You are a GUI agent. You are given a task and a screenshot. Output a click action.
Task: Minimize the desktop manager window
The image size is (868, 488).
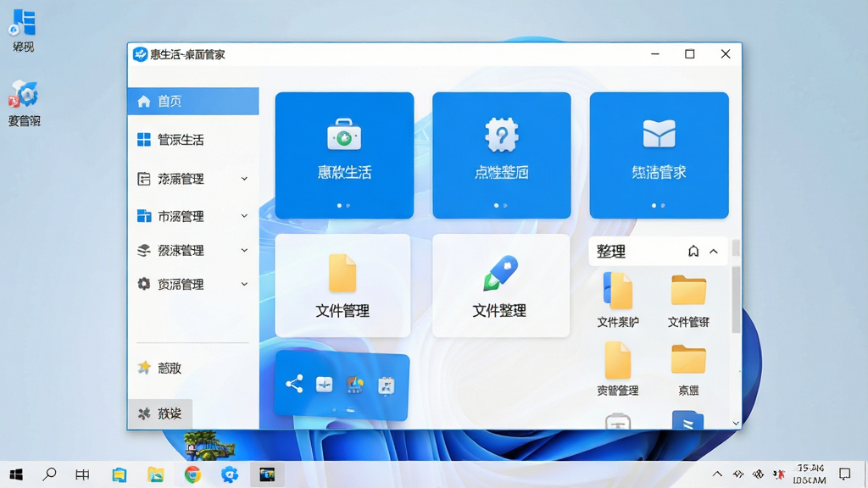(x=655, y=54)
